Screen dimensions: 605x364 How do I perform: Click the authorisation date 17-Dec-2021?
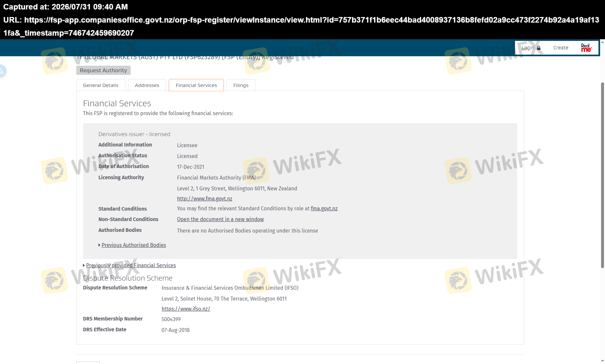pyautogui.click(x=191, y=167)
